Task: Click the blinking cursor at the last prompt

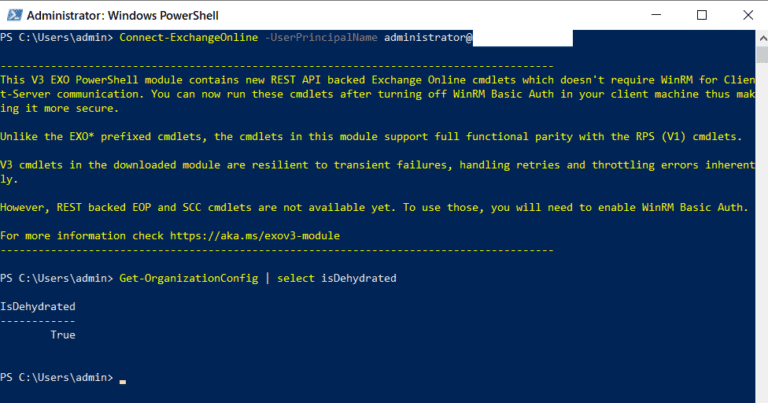Action: [x=122, y=381]
